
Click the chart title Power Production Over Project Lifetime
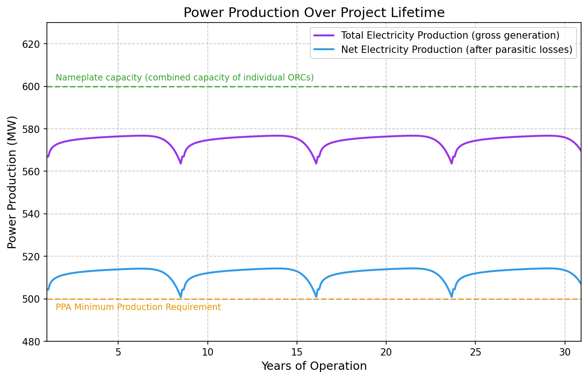pos(314,13)
